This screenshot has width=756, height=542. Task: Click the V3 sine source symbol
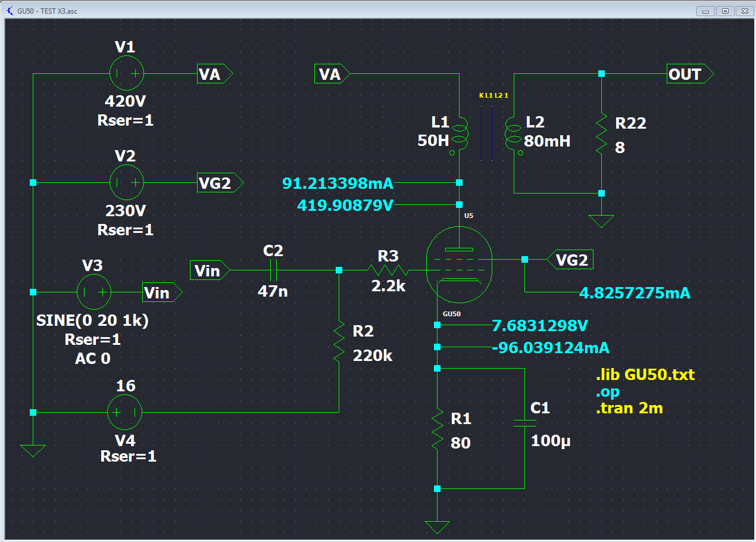coord(95,292)
